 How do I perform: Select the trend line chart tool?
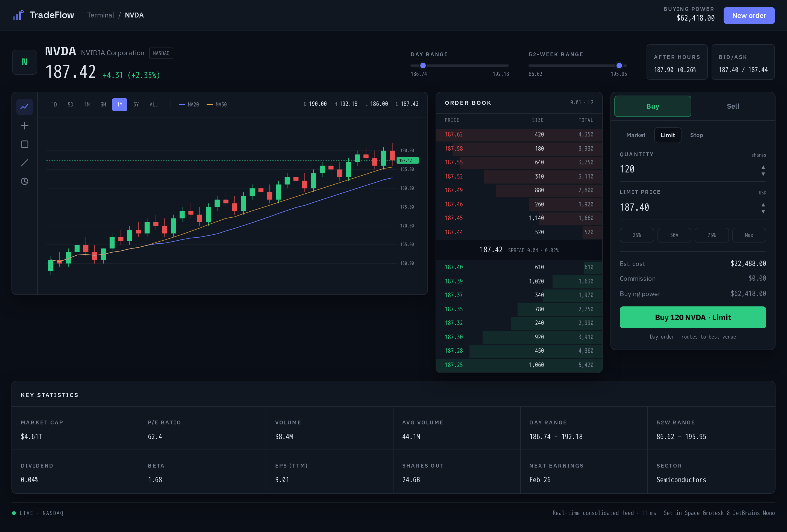24,107
